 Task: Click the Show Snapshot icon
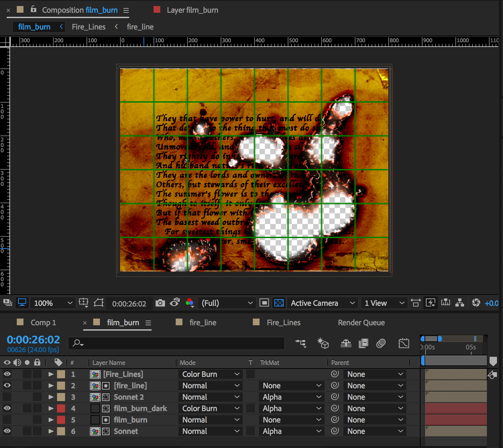tap(175, 303)
